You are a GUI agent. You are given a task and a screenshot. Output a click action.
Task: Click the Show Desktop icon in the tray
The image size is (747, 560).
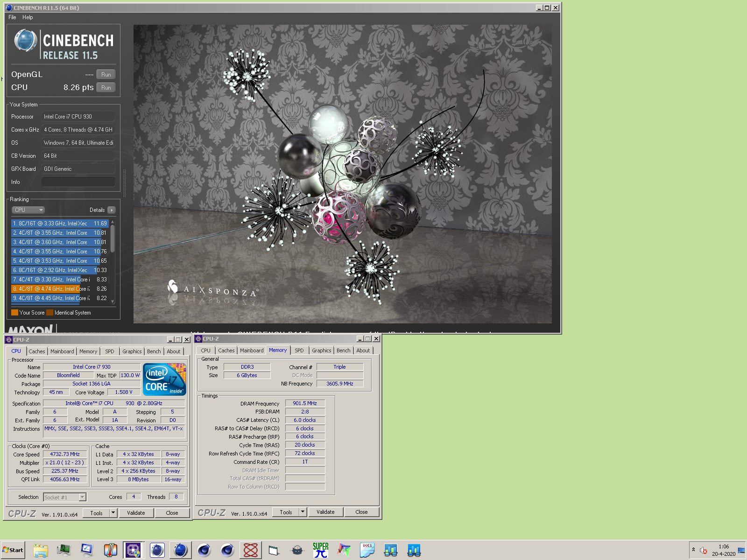point(741,550)
